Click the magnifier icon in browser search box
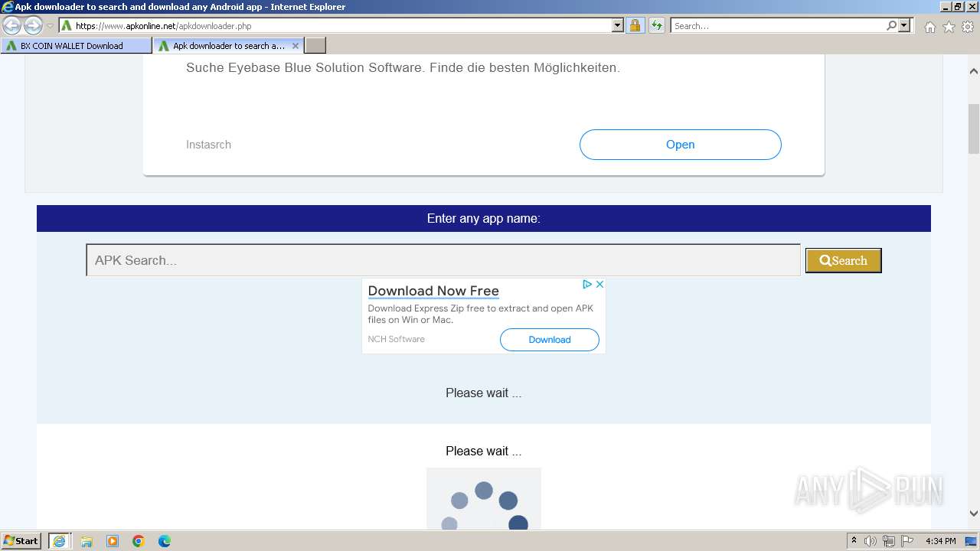This screenshot has height=551, width=980. [x=891, y=26]
